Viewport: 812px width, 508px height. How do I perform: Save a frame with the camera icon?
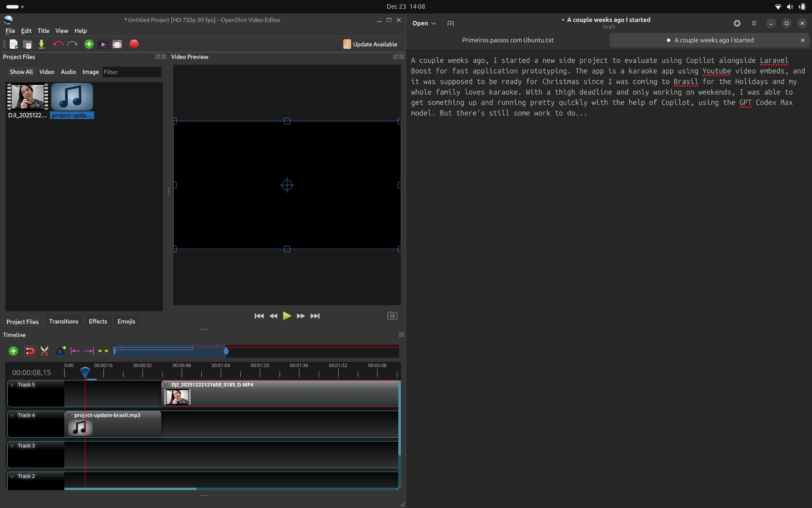tap(392, 316)
